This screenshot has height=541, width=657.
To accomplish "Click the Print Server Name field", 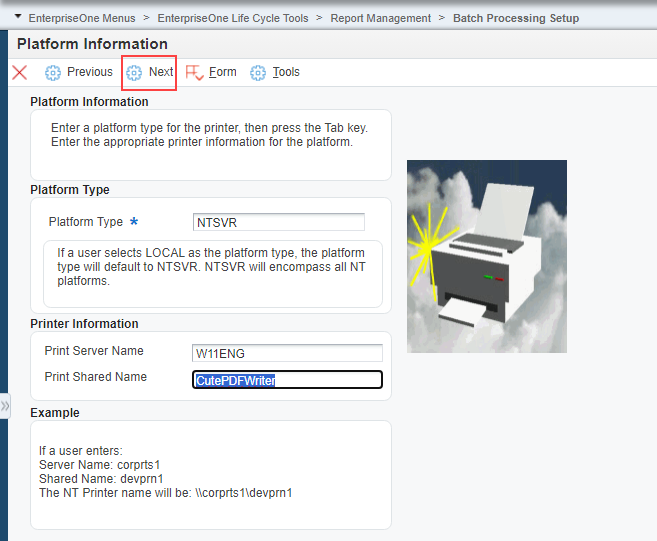I will click(x=287, y=353).
